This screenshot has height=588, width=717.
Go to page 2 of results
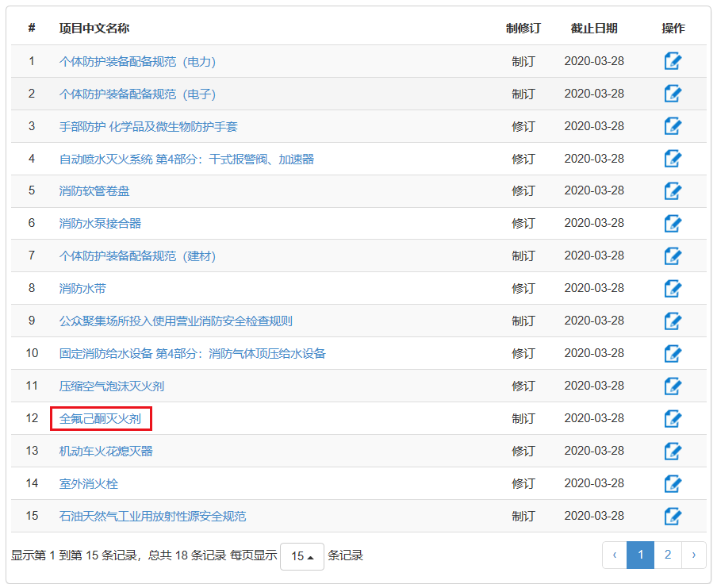pos(667,555)
